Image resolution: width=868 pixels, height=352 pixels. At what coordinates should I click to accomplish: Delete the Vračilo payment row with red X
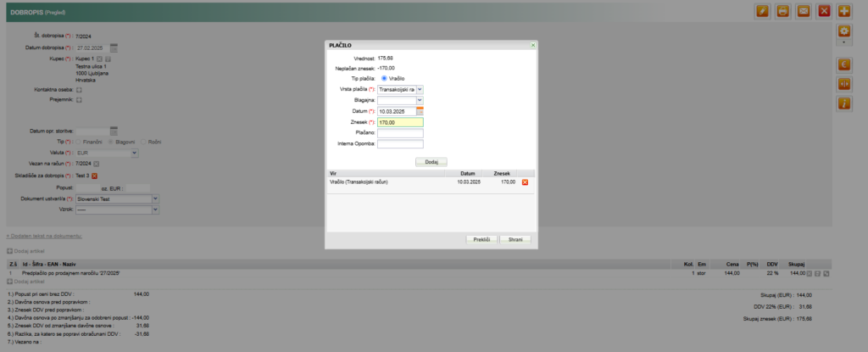(x=525, y=182)
